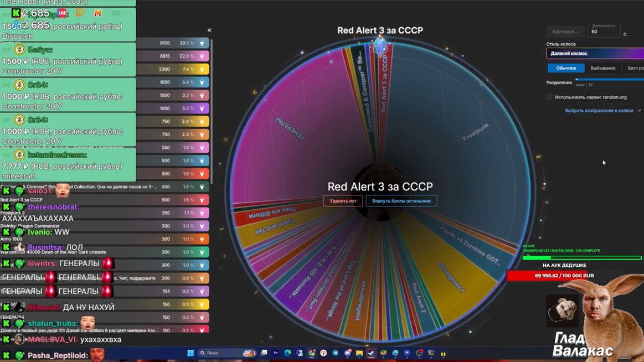Screen dimensions: 644x362
Task: Click the trophy icon on the 1050 lot row
Action: [x=202, y=82]
